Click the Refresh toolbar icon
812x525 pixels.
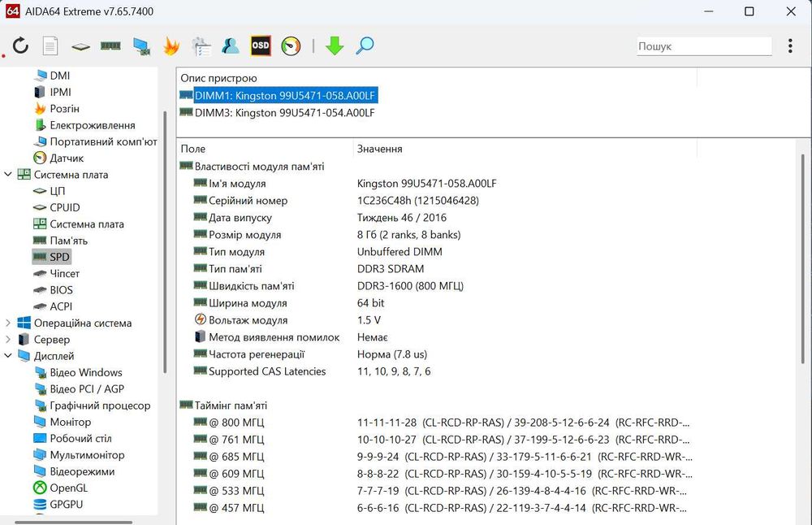coord(21,46)
